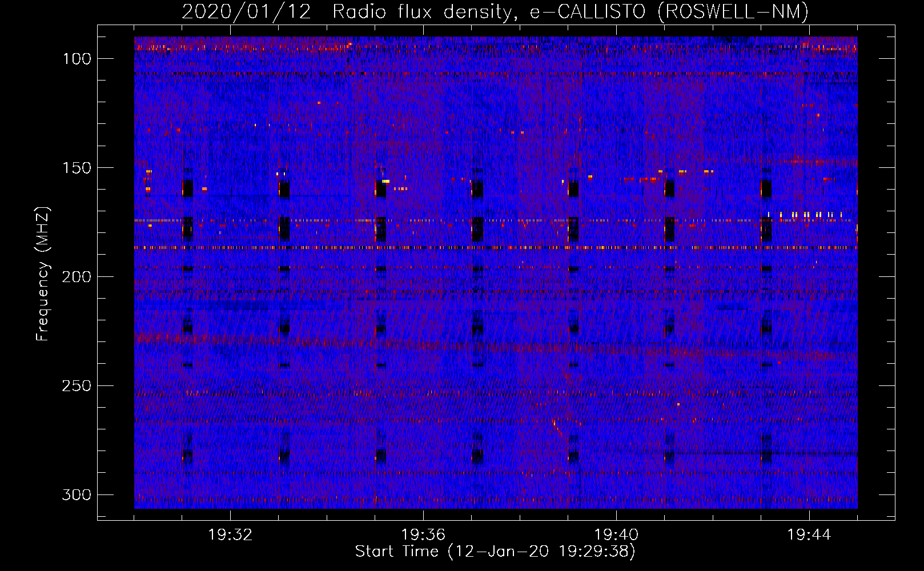
Task: Click the 'Frequency (MHZ)' axis label
Action: (x=43, y=274)
